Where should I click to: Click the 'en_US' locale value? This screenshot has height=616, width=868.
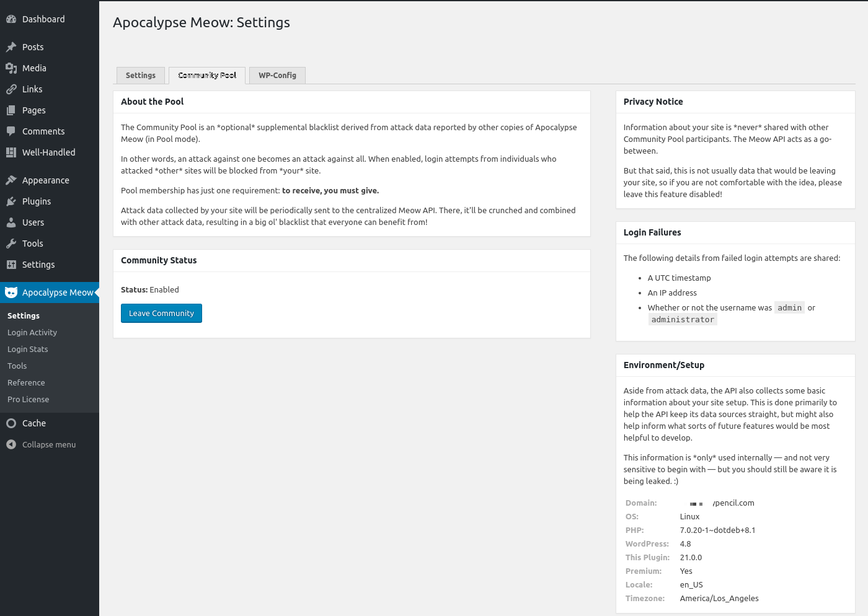[691, 585]
